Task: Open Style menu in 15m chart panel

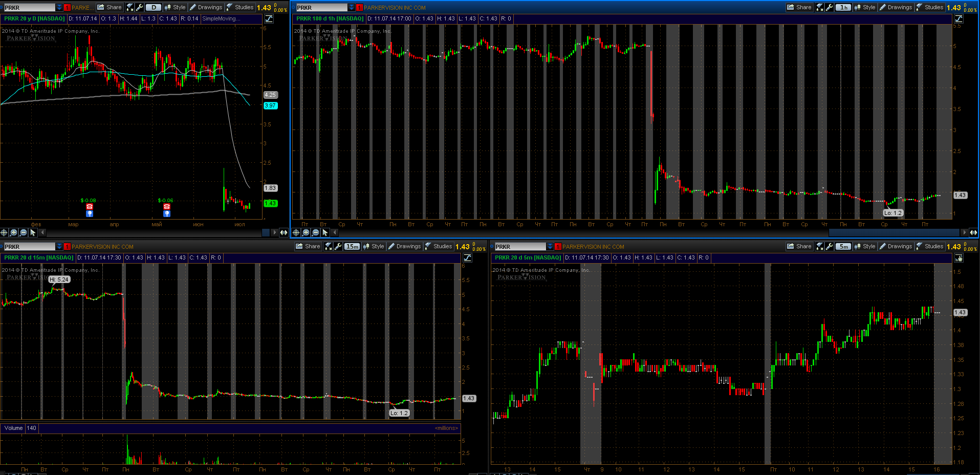Action: (x=374, y=246)
